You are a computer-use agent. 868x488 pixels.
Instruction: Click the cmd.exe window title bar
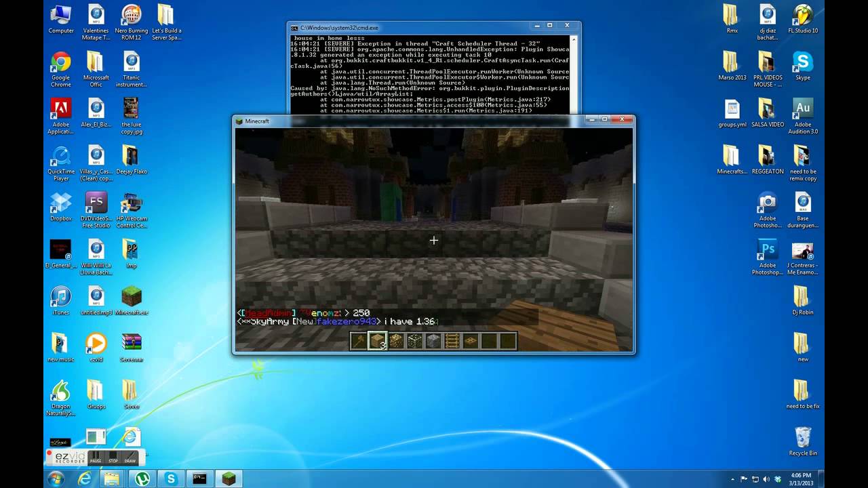click(434, 28)
